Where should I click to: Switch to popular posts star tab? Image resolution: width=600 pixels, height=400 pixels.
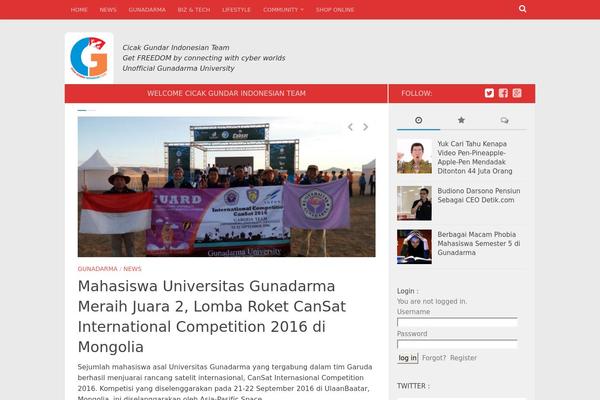(461, 120)
